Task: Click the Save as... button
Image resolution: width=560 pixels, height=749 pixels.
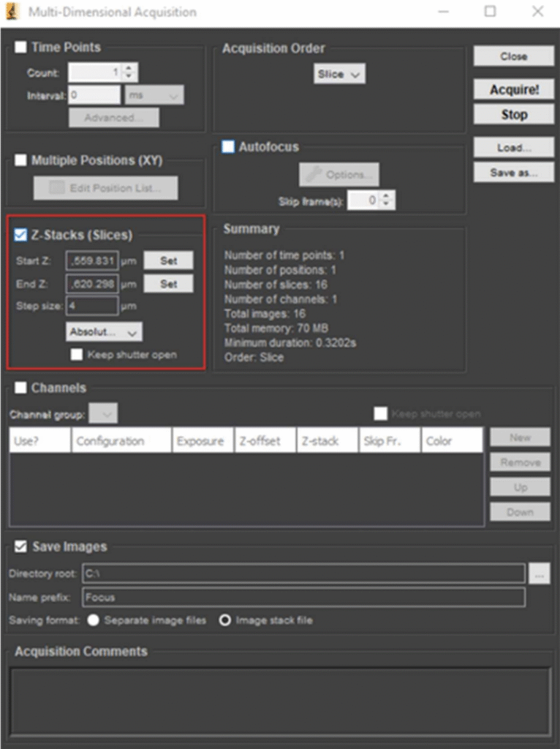Action: 514,173
